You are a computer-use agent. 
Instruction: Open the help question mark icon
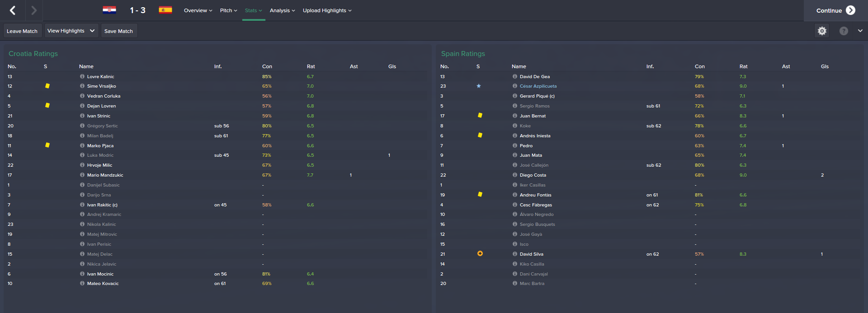(x=844, y=31)
